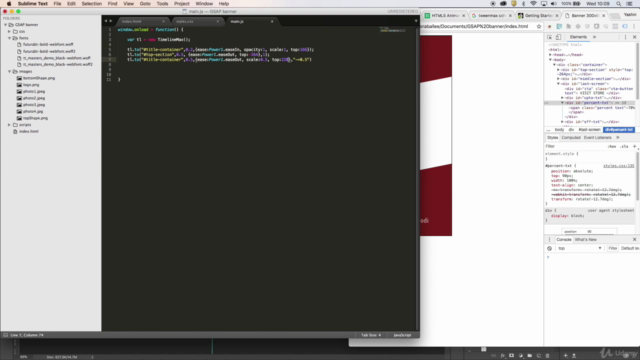Viewport: 640px width, 360px height.
Task: Open Sublime tab list dropdown arrow
Action: click(416, 21)
